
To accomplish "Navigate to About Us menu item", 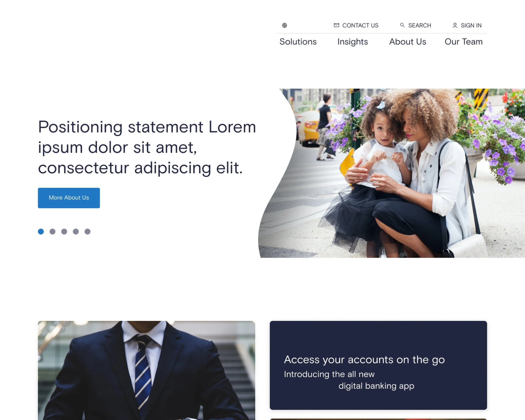I will pyautogui.click(x=408, y=42).
